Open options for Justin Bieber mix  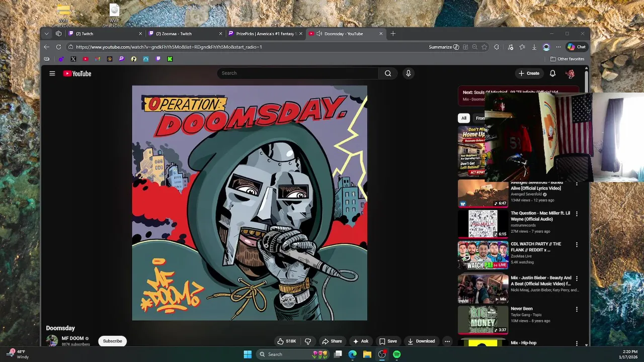(577, 278)
